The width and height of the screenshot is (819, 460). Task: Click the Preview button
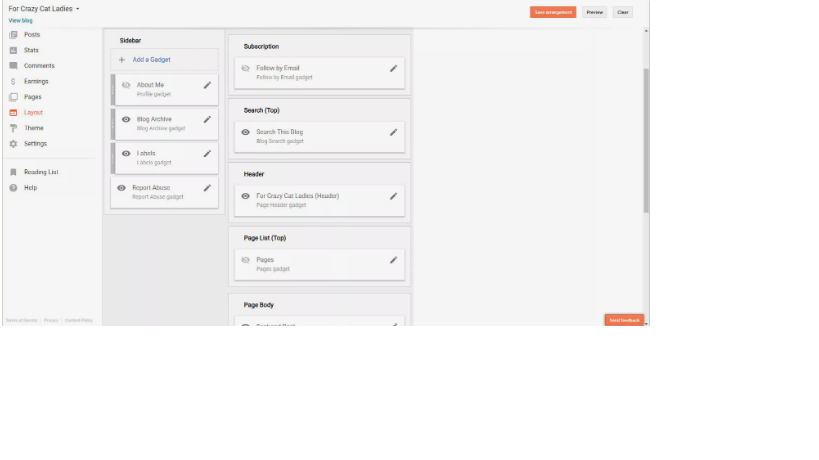(x=594, y=13)
